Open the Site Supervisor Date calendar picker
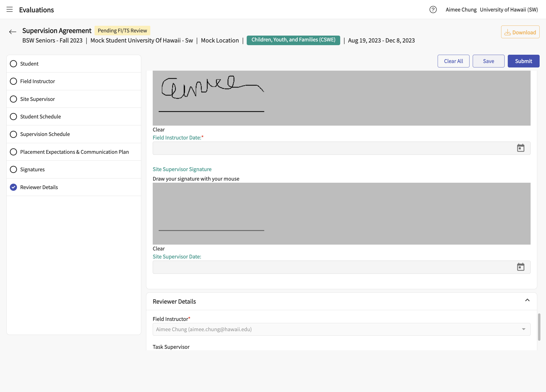The width and height of the screenshot is (546, 392). pyautogui.click(x=521, y=267)
